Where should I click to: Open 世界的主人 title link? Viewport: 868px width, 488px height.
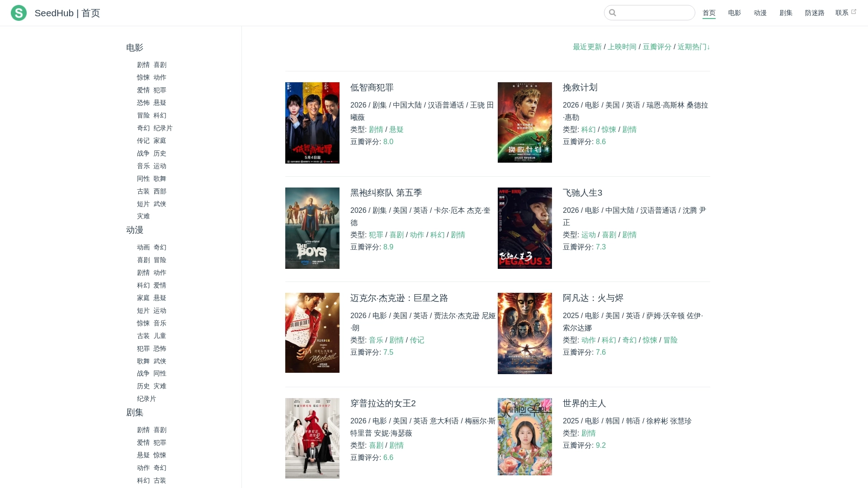pyautogui.click(x=584, y=404)
